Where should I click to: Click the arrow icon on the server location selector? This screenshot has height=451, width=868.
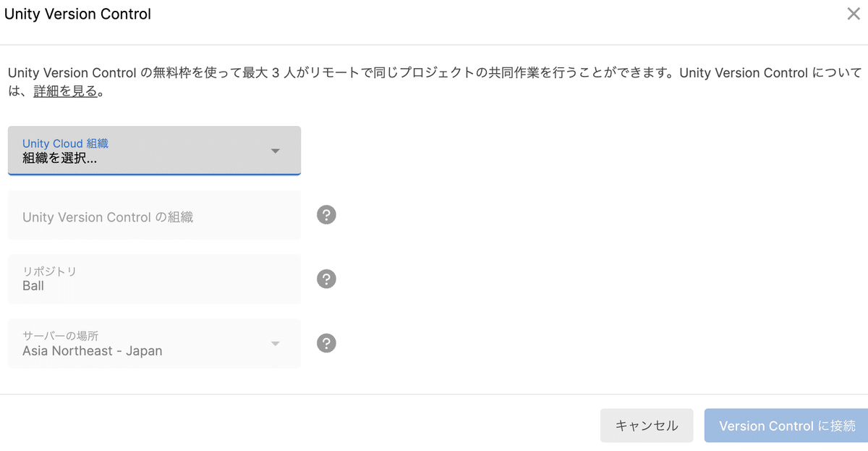275,343
